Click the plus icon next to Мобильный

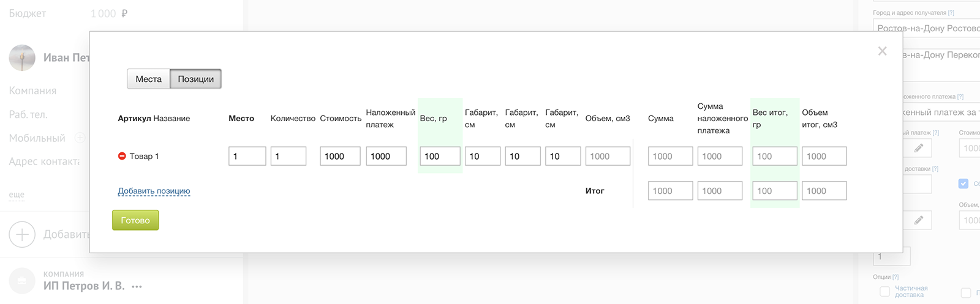tap(80, 138)
